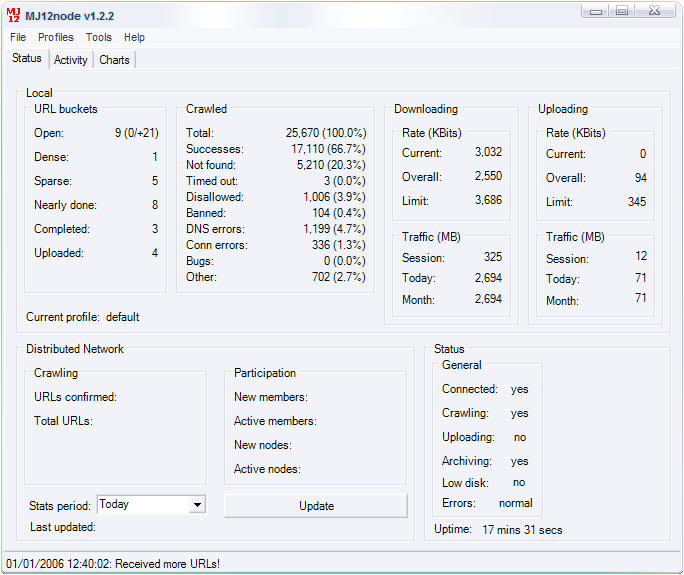The width and height of the screenshot is (684, 575).
Task: Click the Conn errors value 336 (1.3%)
Action: pos(339,245)
